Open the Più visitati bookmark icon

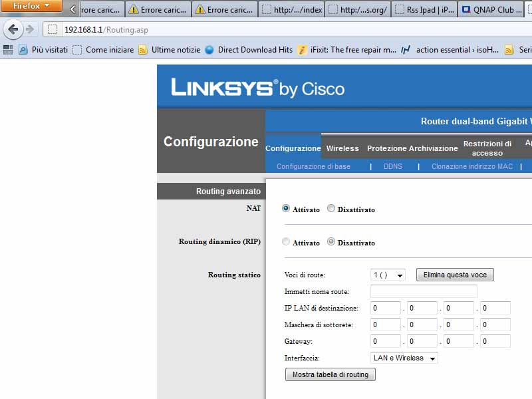click(x=23, y=50)
